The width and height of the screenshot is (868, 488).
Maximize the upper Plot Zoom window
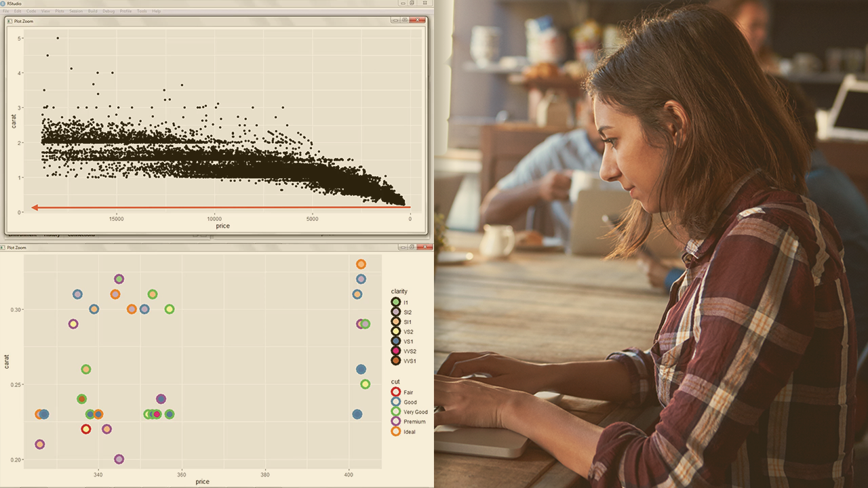tap(405, 20)
